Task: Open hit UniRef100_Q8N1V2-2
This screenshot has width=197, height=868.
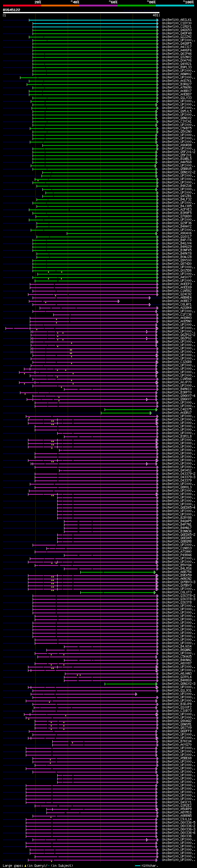Action: pos(179,172)
